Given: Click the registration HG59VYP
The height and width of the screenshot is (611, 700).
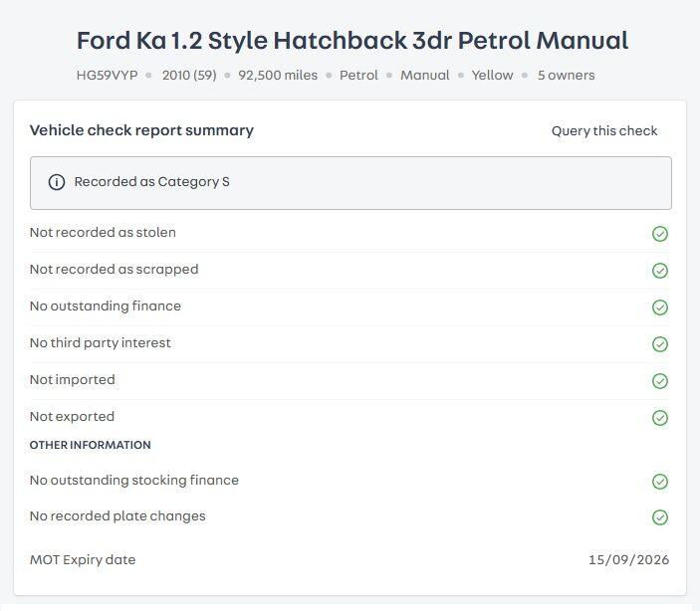Looking at the screenshot, I should coord(108,75).
